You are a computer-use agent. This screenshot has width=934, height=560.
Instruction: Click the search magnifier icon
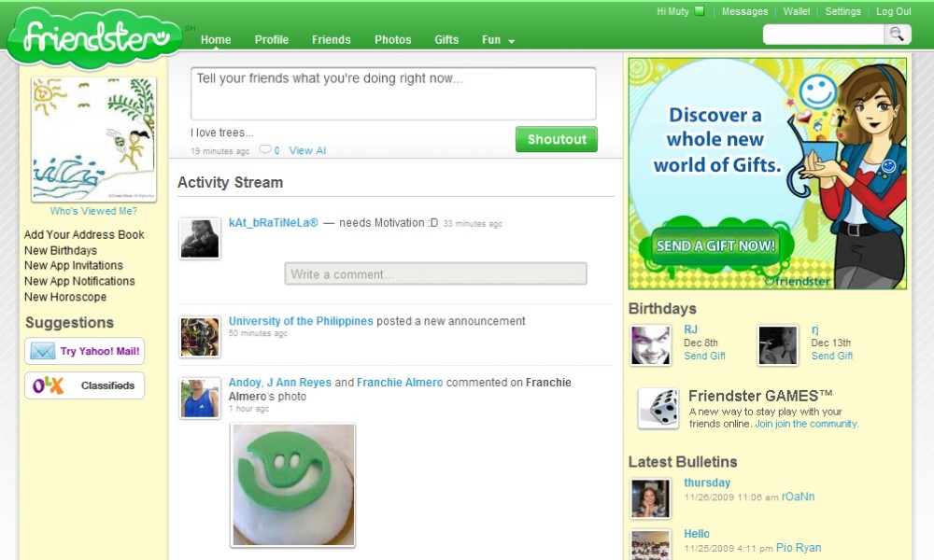pyautogui.click(x=897, y=35)
